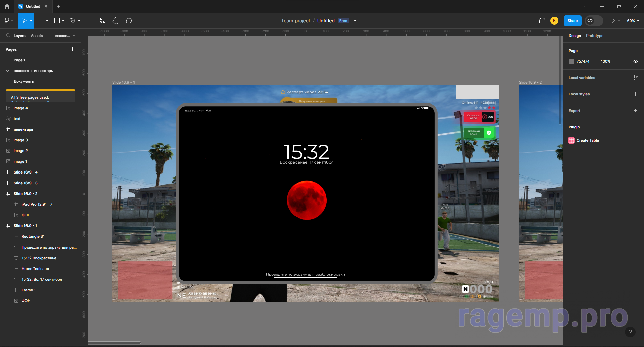Screen dimensions: 644x347
Task: Click the red moon image on canvas
Action: tap(307, 200)
